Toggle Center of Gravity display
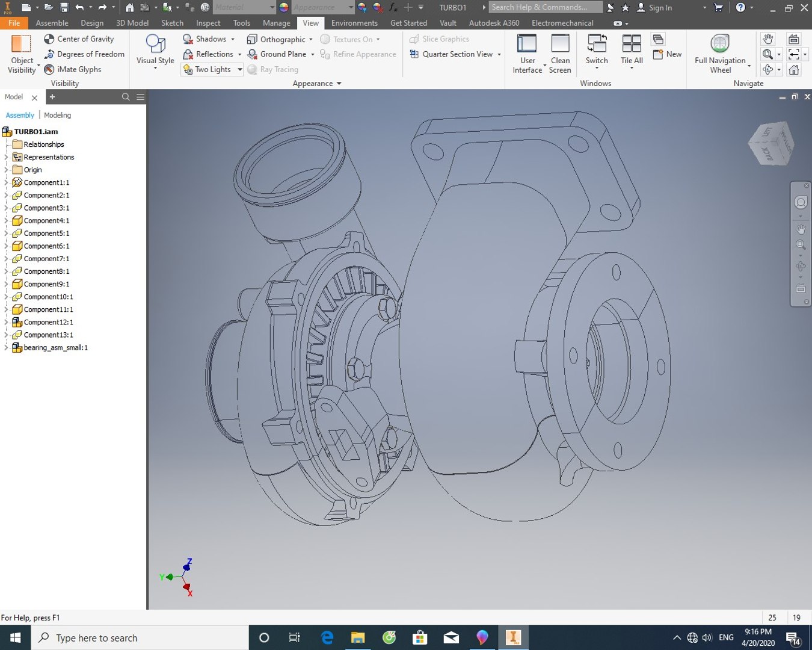Viewport: 812px width, 650px height. pos(79,39)
